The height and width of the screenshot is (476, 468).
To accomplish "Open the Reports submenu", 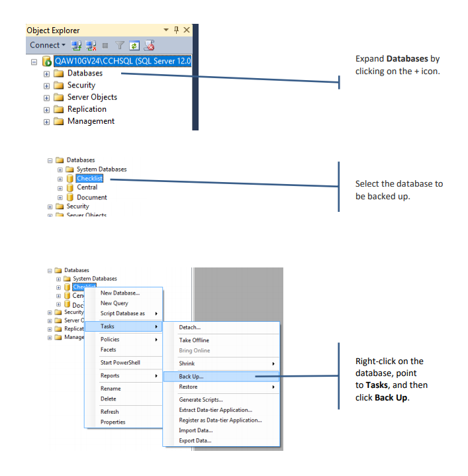I will (x=124, y=376).
